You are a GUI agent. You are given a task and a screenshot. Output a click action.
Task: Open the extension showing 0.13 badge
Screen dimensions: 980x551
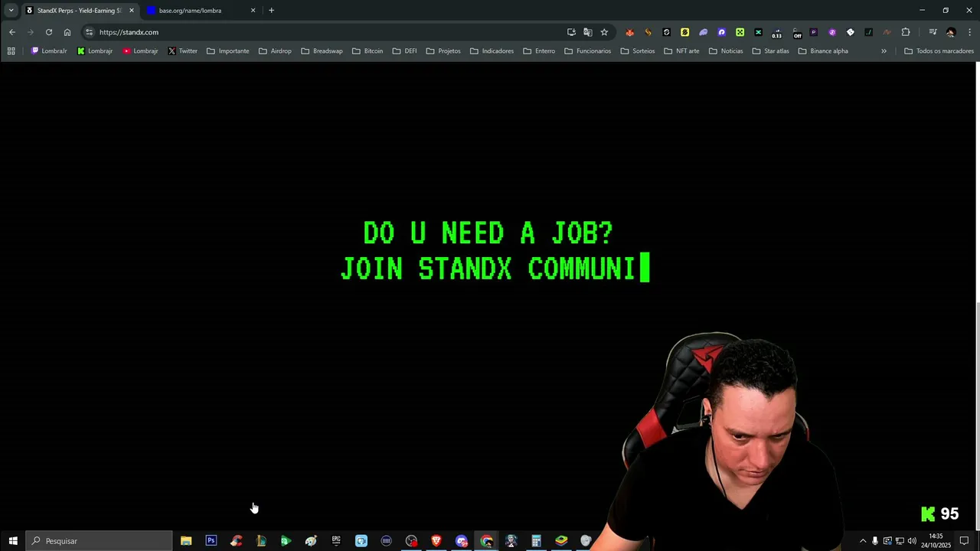pyautogui.click(x=776, y=33)
